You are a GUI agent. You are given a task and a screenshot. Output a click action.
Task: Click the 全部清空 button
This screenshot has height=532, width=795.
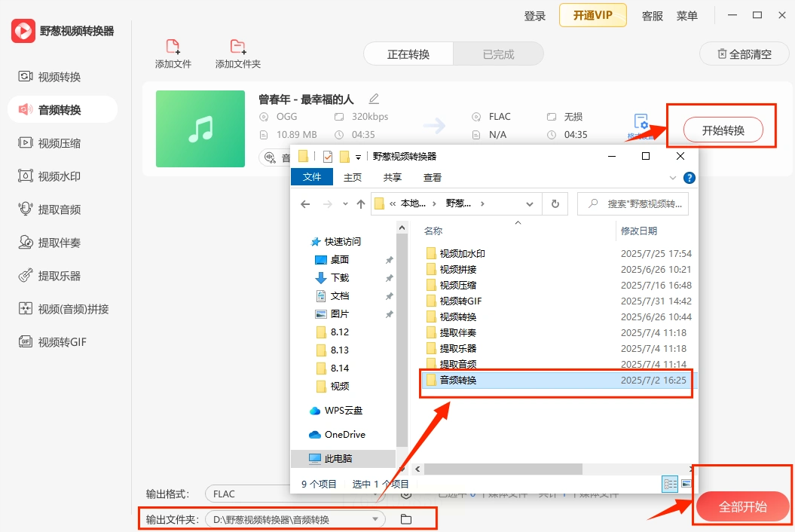click(x=745, y=54)
